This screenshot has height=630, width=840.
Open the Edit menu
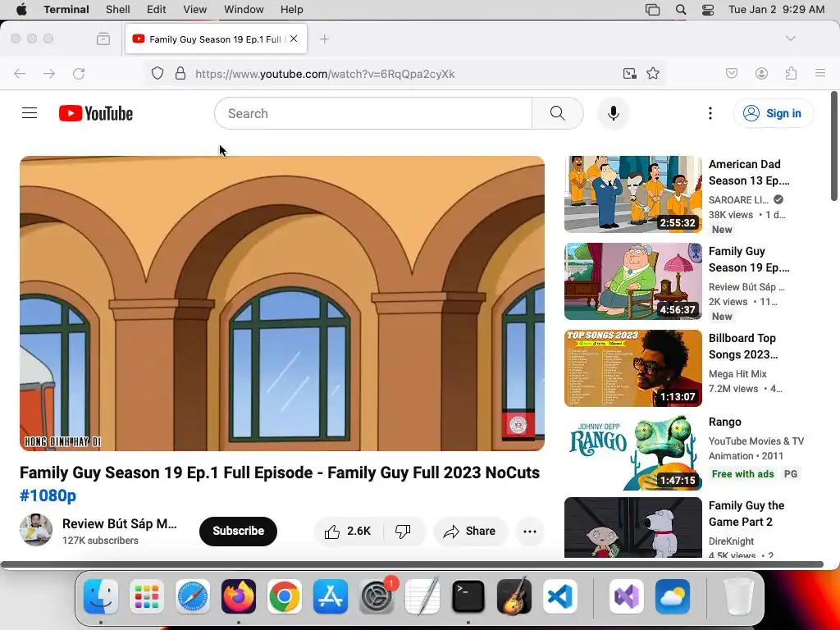pos(157,10)
